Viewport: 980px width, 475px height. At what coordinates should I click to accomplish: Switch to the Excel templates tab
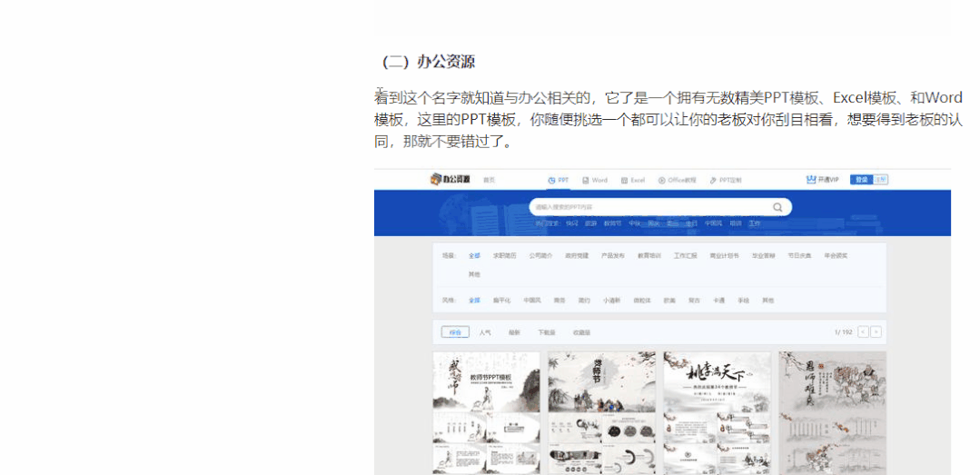tap(633, 180)
